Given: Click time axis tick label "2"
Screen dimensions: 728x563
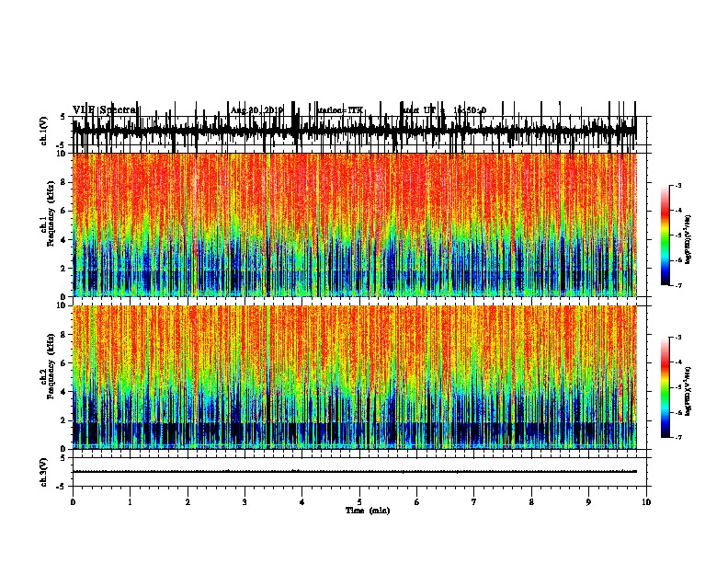Looking at the screenshot, I should pos(188,502).
